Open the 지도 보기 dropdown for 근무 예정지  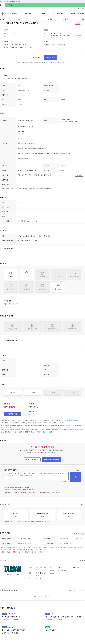coord(79,175)
